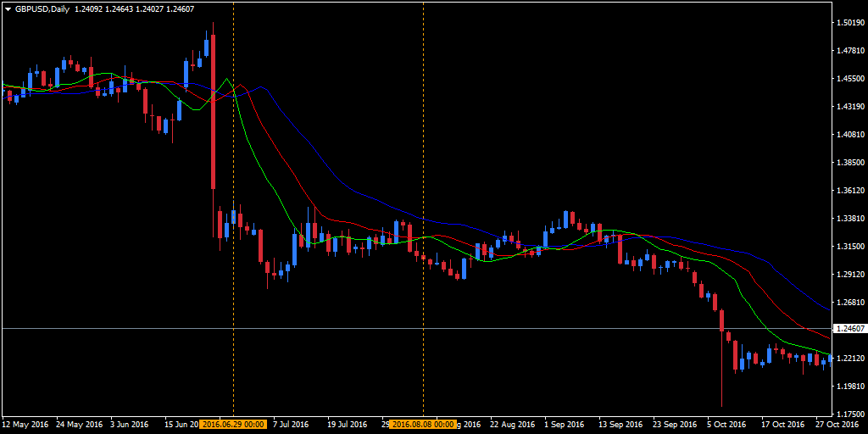Click the 24 May 2016 date label
This screenshot has width=868, height=434.
coord(79,425)
